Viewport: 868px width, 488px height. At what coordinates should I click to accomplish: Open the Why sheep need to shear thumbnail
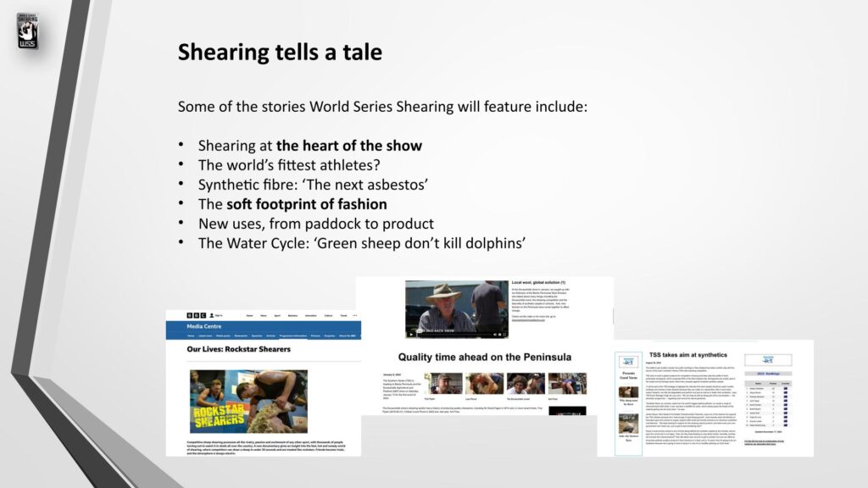tap(628, 392)
